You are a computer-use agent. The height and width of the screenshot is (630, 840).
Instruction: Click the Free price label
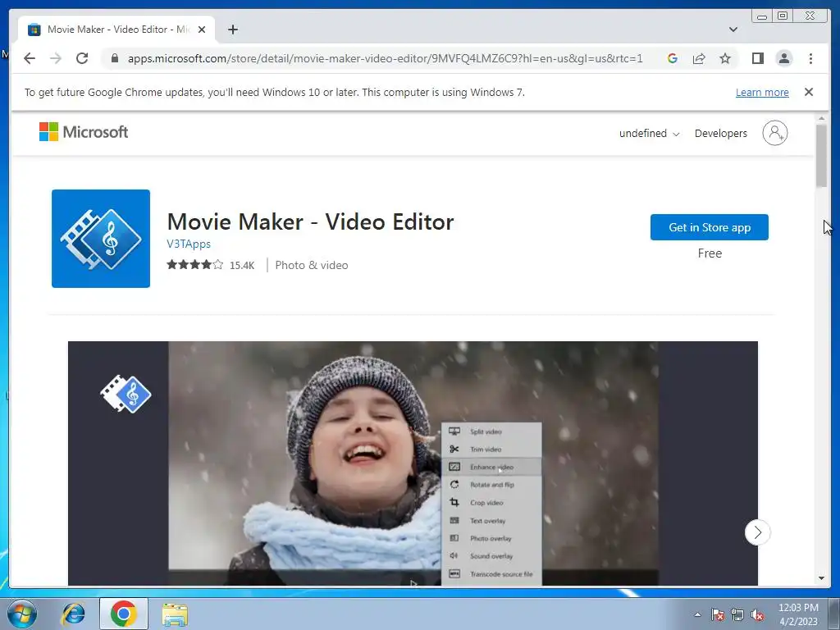pos(710,253)
